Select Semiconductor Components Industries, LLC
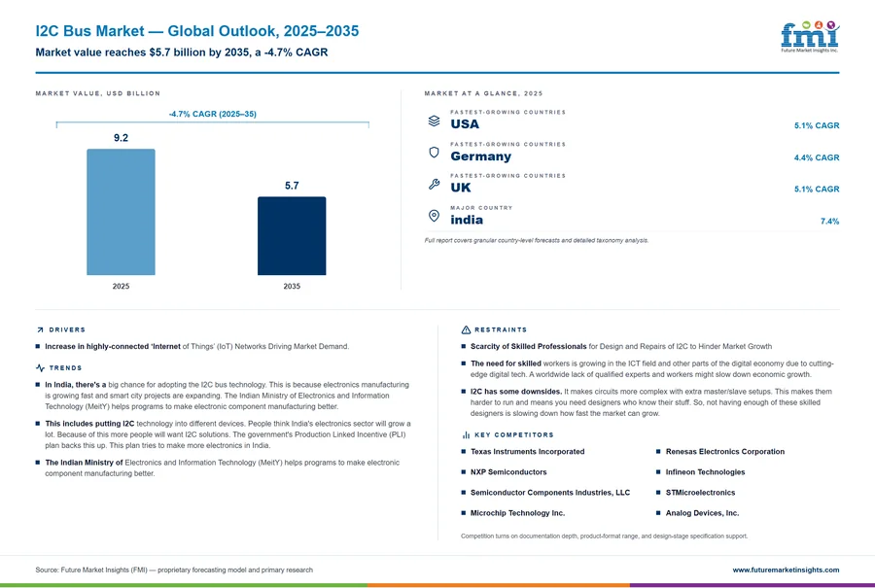This screenshot has height=588, width=875. [549, 493]
